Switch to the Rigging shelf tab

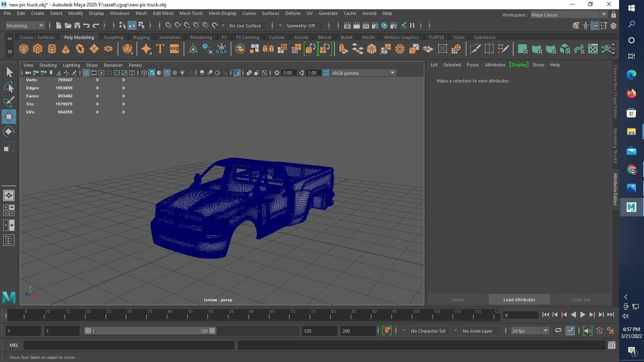pyautogui.click(x=141, y=37)
